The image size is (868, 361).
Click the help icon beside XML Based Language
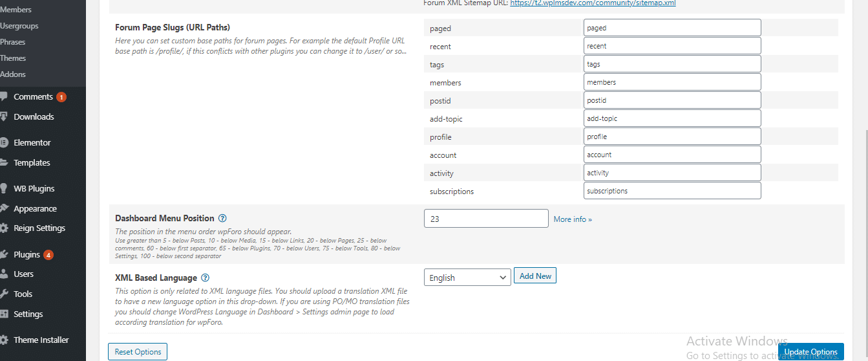pyautogui.click(x=206, y=278)
